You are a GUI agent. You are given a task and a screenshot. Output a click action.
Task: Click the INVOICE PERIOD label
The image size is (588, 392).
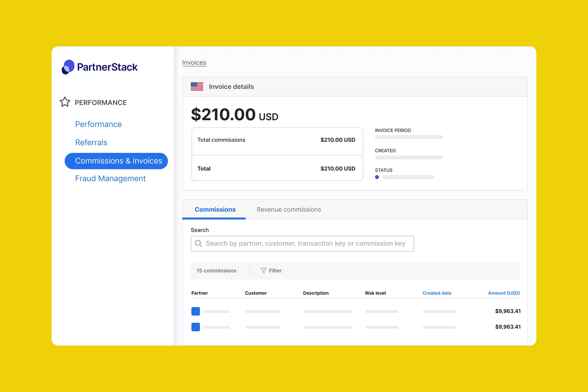tap(393, 130)
